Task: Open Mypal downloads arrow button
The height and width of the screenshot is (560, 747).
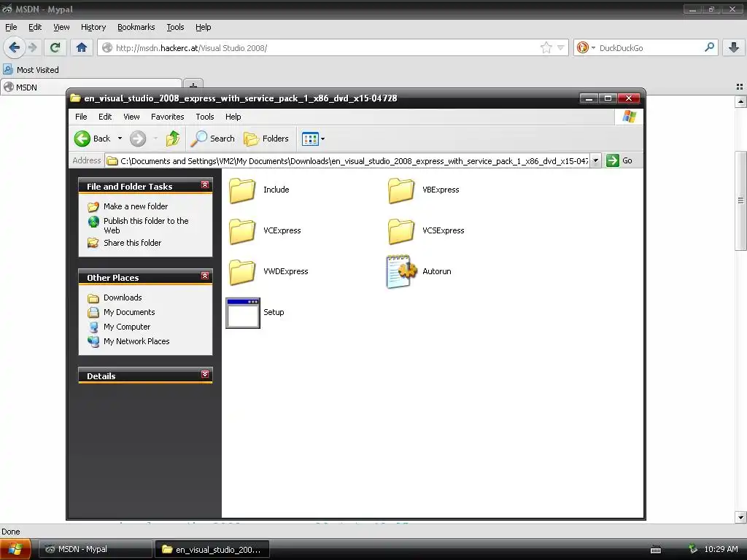Action: point(734,47)
